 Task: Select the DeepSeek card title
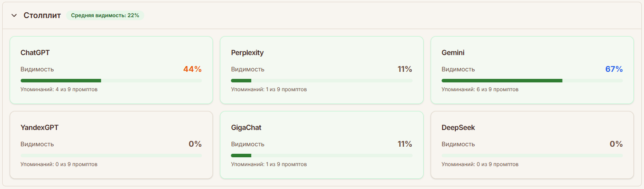[x=458, y=128]
